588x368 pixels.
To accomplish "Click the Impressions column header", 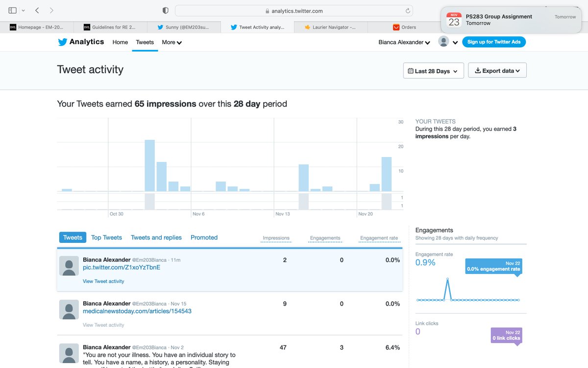I will point(276,238).
